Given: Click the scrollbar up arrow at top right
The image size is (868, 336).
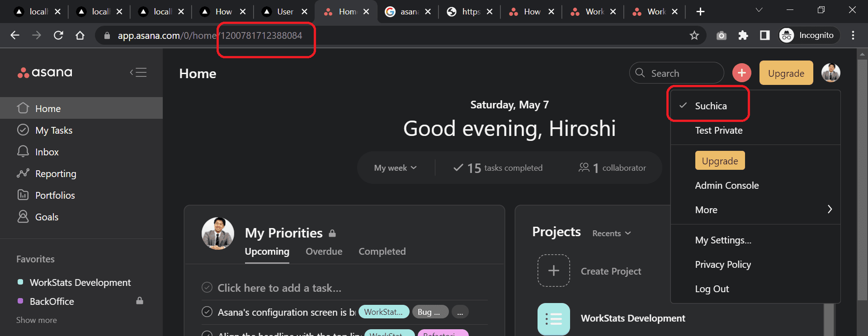Looking at the screenshot, I should 862,54.
